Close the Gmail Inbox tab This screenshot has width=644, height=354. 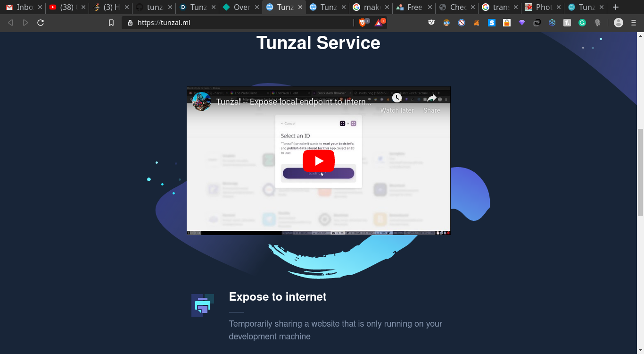click(40, 7)
